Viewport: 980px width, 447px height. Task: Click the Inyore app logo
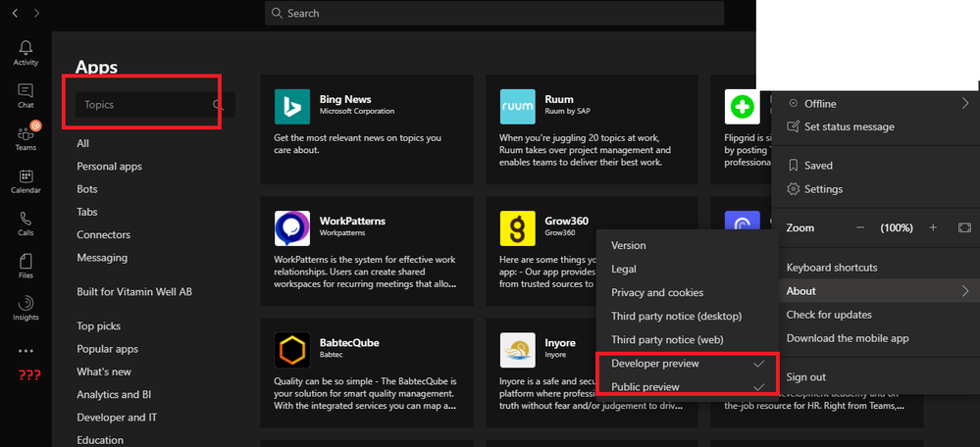(x=518, y=350)
